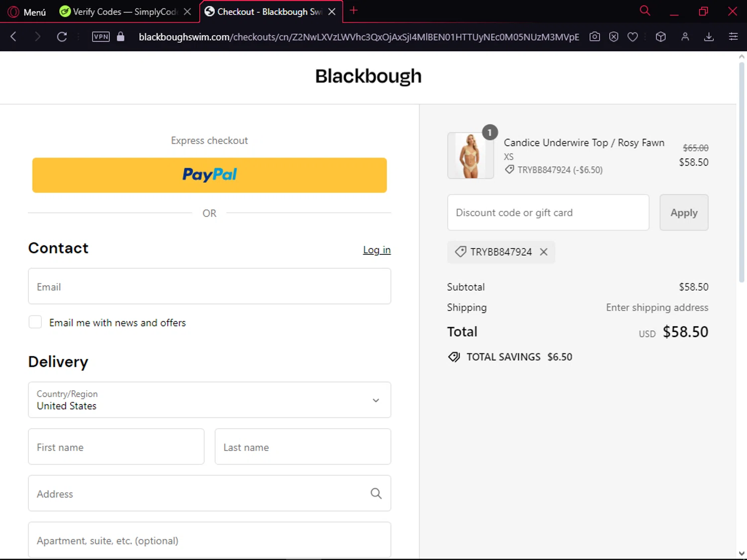Screen dimensions: 747x560
Task: Focus the Email input field
Action: (210, 286)
